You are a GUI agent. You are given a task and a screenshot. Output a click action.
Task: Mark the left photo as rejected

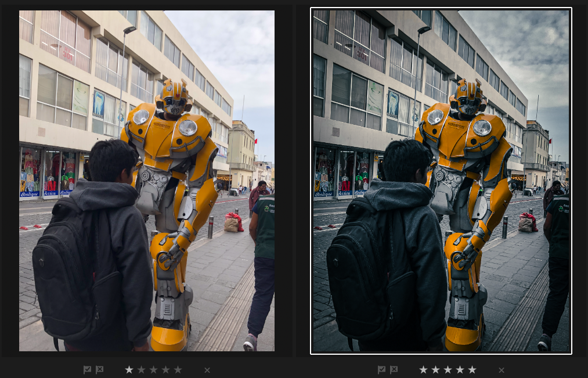99,370
